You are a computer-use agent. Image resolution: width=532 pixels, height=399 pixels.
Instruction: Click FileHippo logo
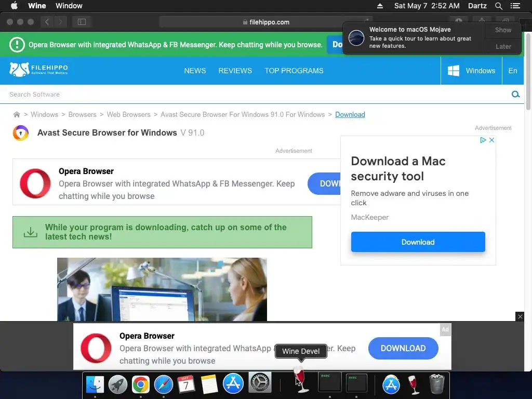click(38, 70)
